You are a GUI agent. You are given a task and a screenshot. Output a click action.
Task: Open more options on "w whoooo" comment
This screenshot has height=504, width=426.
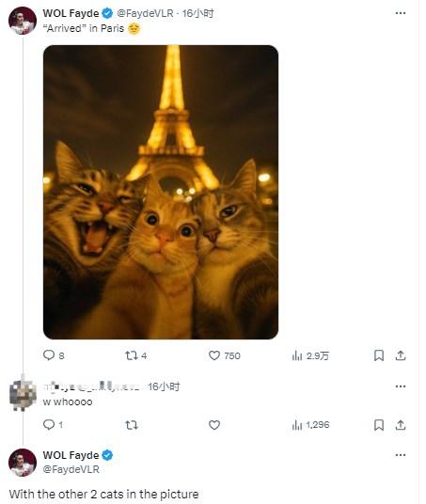(x=401, y=386)
